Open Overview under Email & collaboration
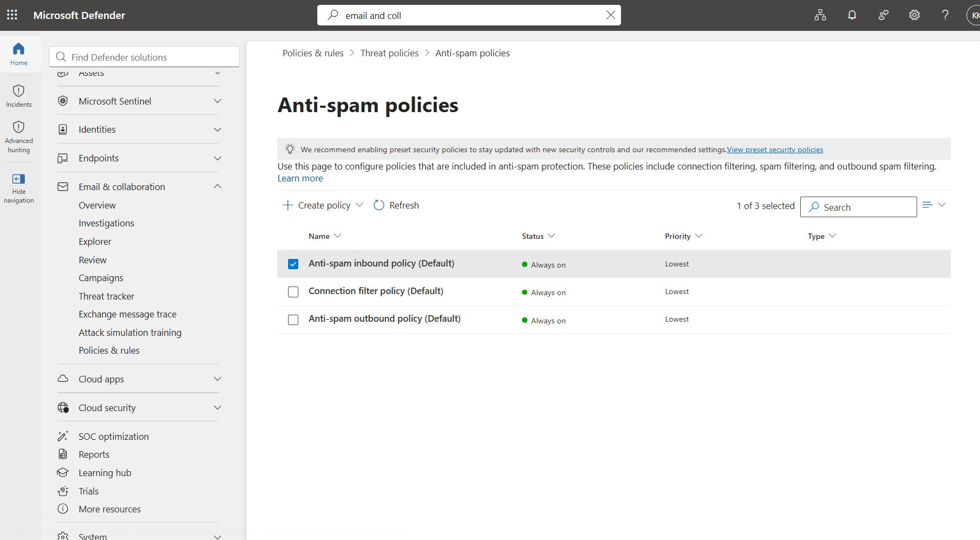The image size is (980, 540). click(x=97, y=205)
